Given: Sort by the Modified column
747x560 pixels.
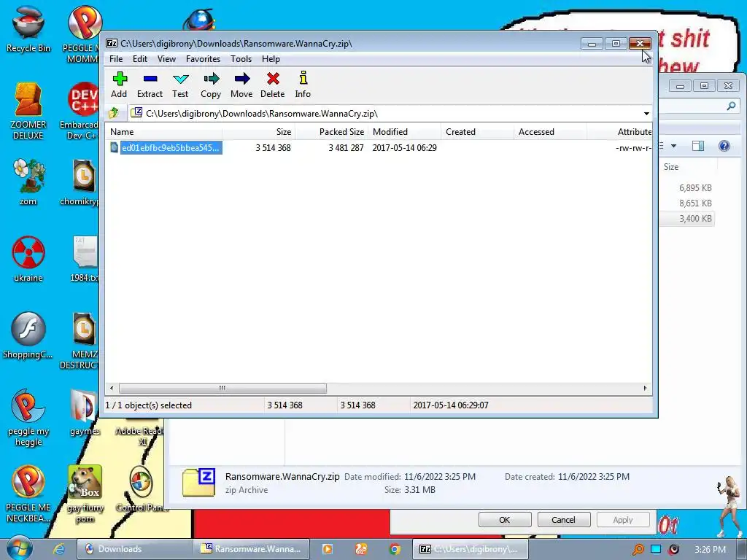Looking at the screenshot, I should coord(404,132).
